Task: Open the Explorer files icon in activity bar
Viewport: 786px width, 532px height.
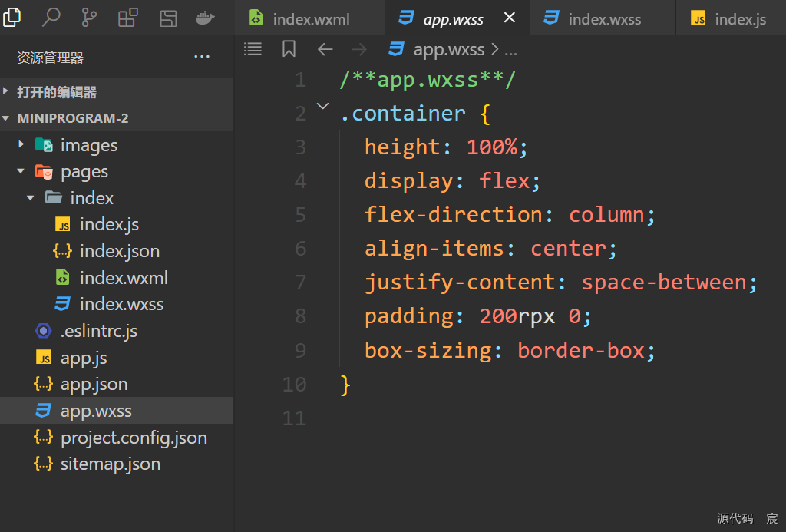Action: [x=12, y=18]
